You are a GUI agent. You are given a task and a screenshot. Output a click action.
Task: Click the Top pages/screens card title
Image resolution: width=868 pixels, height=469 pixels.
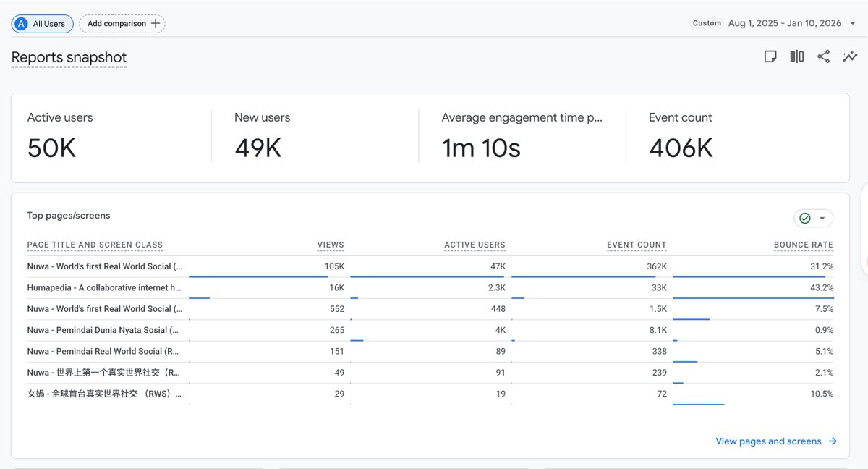pos(69,216)
